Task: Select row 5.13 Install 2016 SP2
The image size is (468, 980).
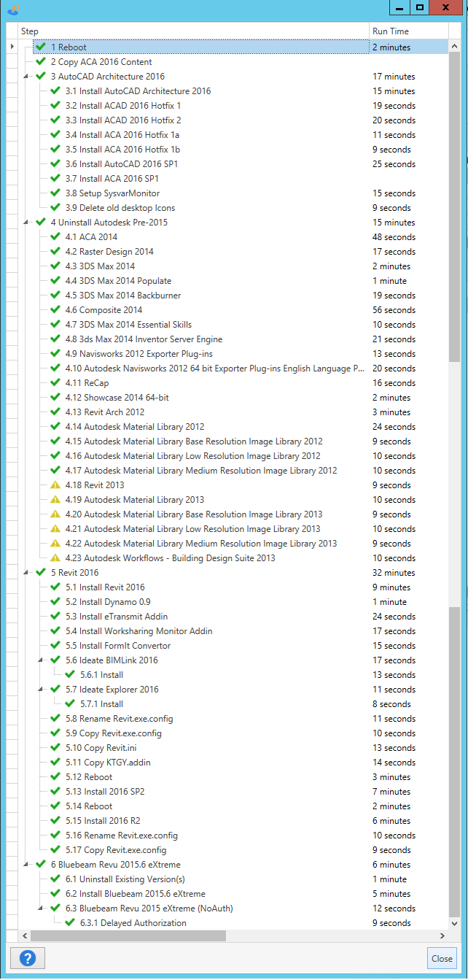Action: pos(233,792)
